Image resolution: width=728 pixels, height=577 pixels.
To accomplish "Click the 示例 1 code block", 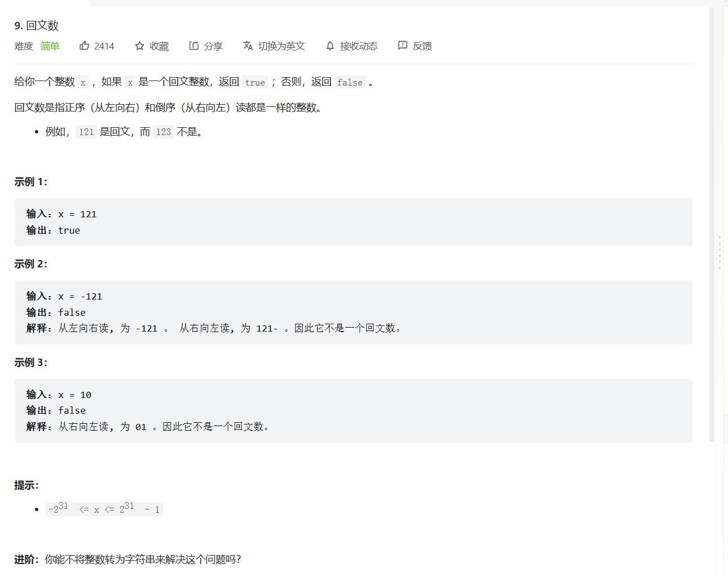I will 353,222.
